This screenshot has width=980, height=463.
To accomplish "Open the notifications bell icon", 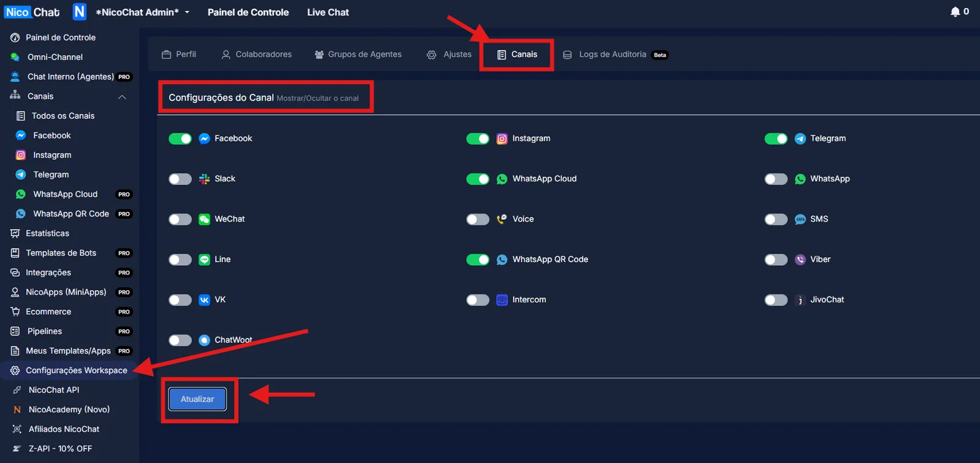I will click(955, 12).
